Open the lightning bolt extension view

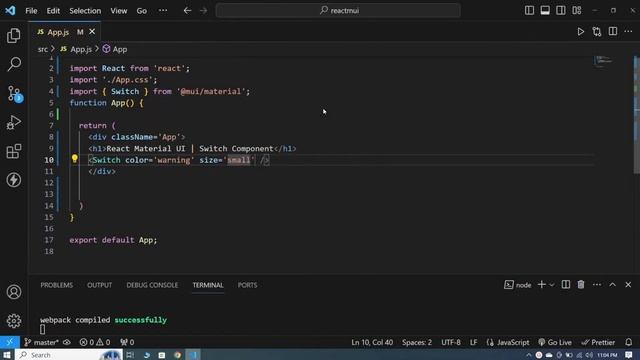click(14, 180)
